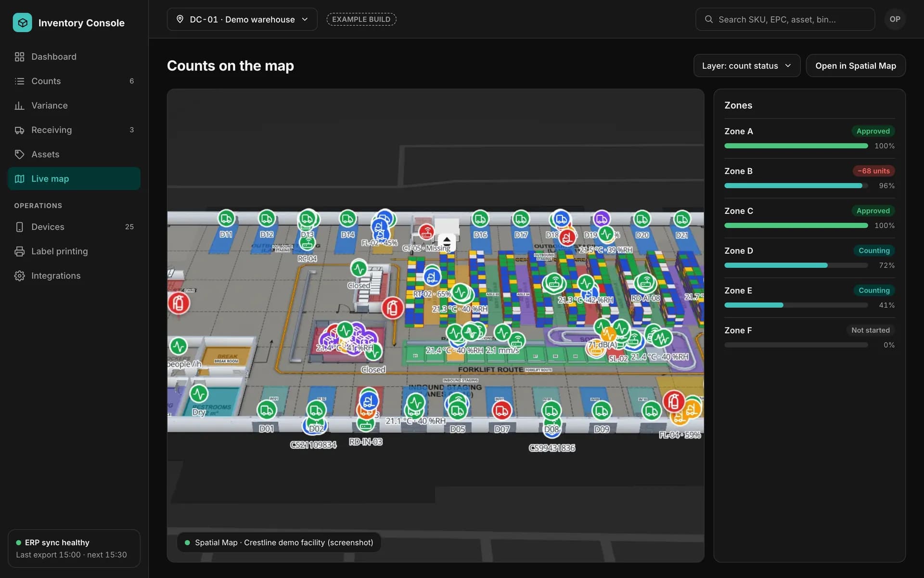Click Open in Spatial Map button

click(x=856, y=66)
